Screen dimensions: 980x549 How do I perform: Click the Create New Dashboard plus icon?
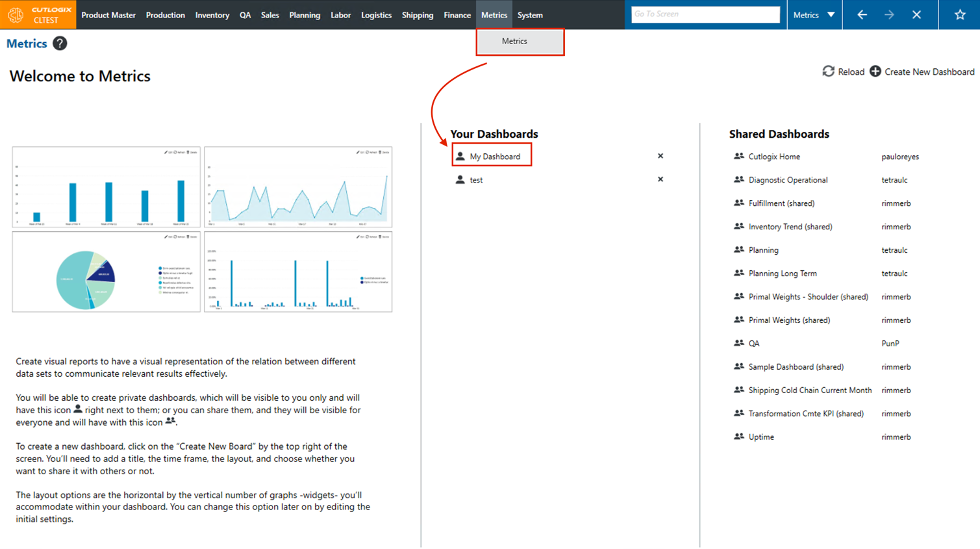[x=875, y=71]
